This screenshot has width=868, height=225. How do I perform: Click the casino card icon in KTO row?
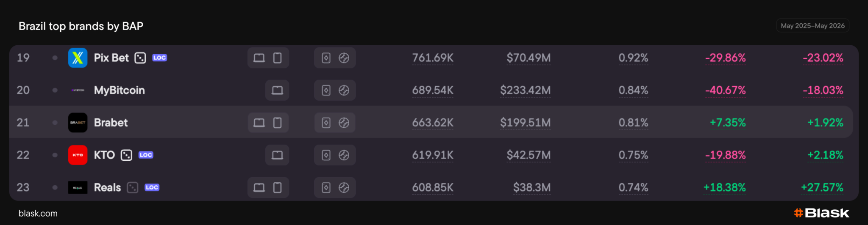(326, 155)
